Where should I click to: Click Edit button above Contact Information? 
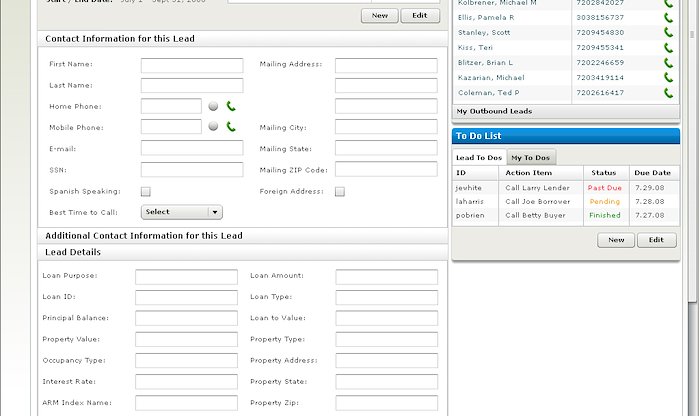[420, 16]
